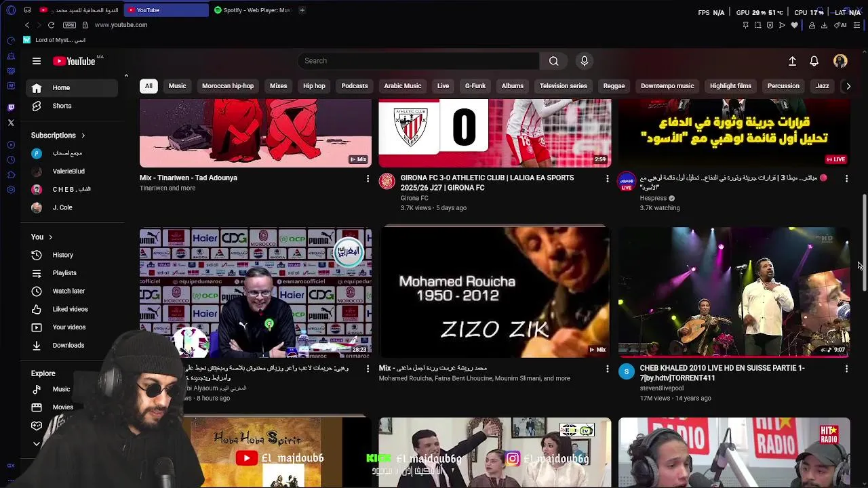The width and height of the screenshot is (868, 488).
Task: Toggle the browser VPN badge
Action: [x=69, y=25]
